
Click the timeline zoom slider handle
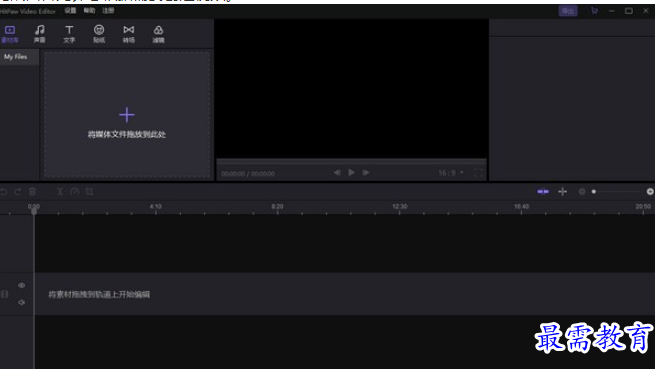594,192
